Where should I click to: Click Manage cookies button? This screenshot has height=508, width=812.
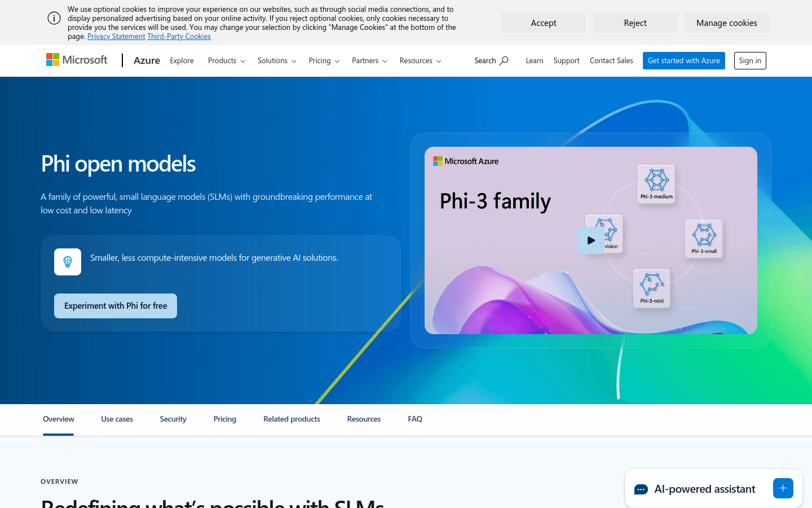727,23
